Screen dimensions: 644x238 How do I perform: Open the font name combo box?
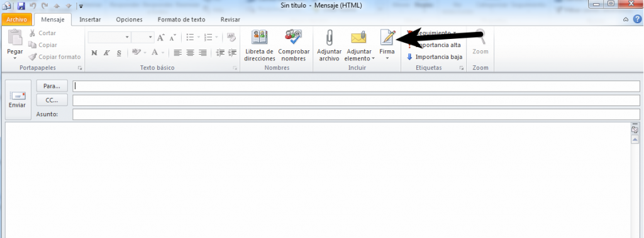[x=109, y=37]
